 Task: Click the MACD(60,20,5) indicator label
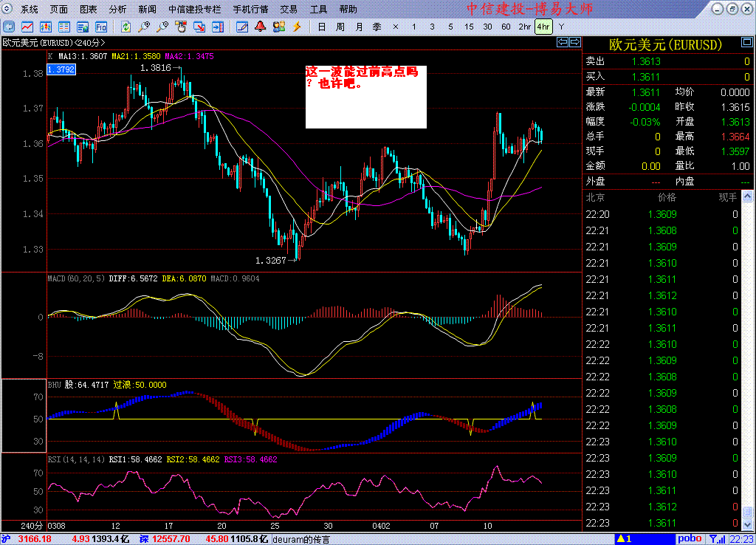pyautogui.click(x=76, y=278)
